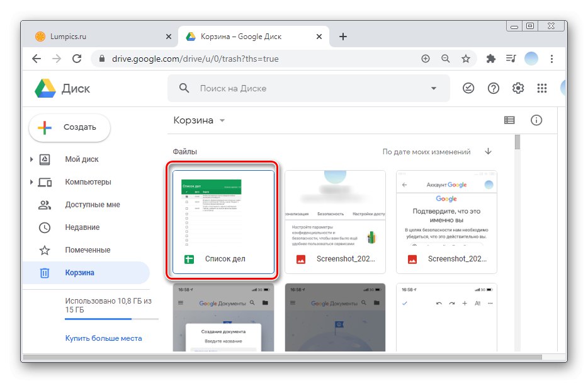Screen dimensions: 588x383
Task: Bookmark this page with the star icon
Action: pos(466,59)
